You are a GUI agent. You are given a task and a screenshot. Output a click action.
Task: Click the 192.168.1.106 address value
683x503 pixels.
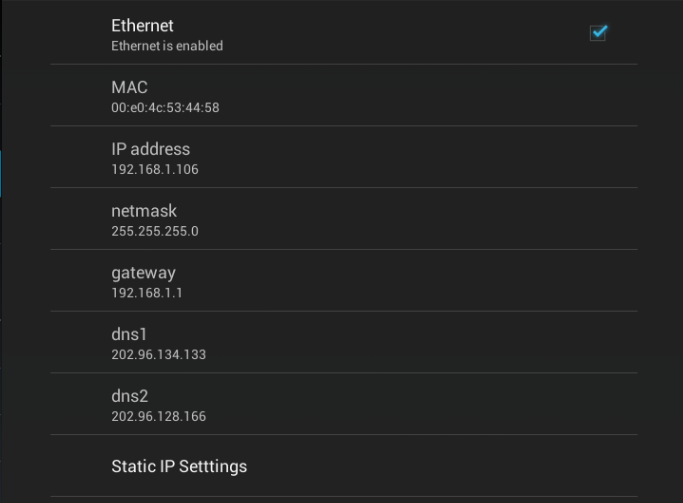click(x=155, y=169)
